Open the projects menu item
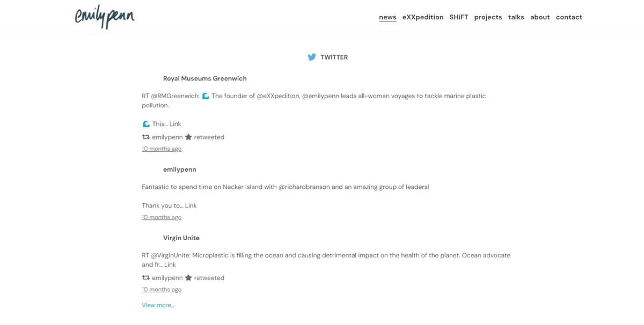 [x=488, y=17]
